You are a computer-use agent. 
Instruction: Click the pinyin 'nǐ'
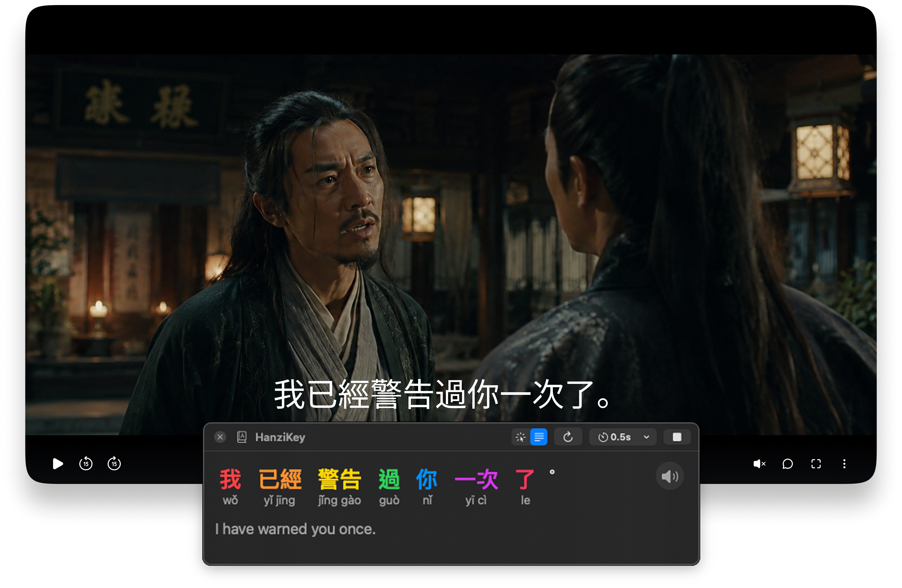pos(428,500)
